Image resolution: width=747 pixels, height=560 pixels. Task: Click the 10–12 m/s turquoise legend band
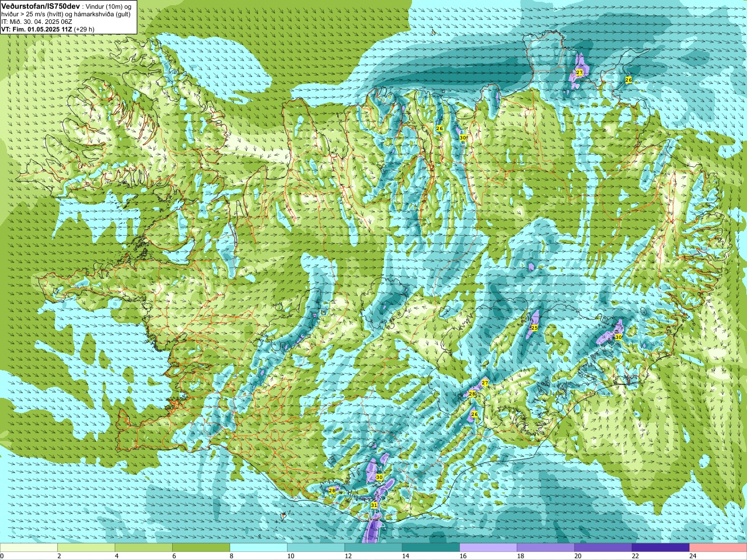pos(316,548)
